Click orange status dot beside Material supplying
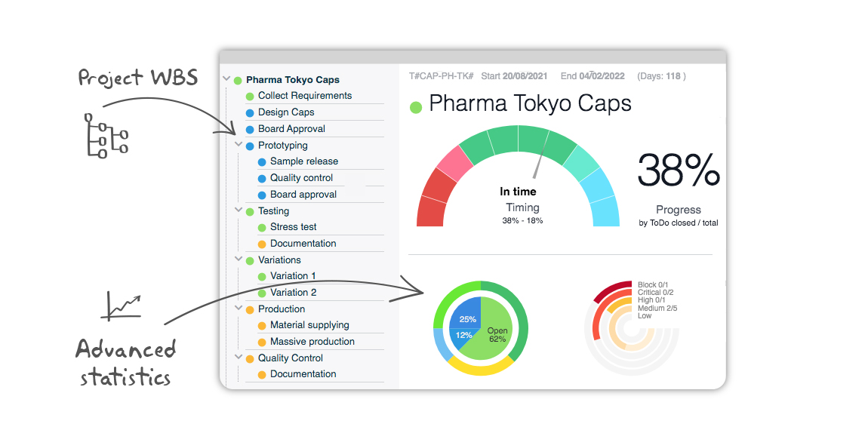 [x=262, y=326]
